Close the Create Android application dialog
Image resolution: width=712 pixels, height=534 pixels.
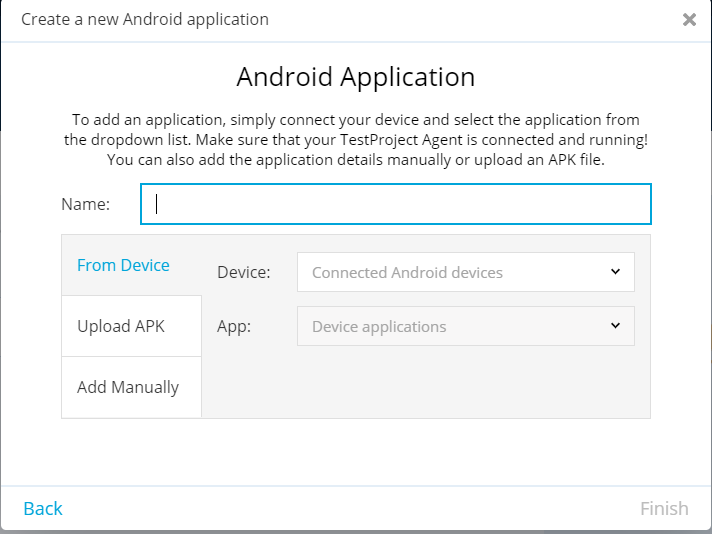click(x=689, y=20)
